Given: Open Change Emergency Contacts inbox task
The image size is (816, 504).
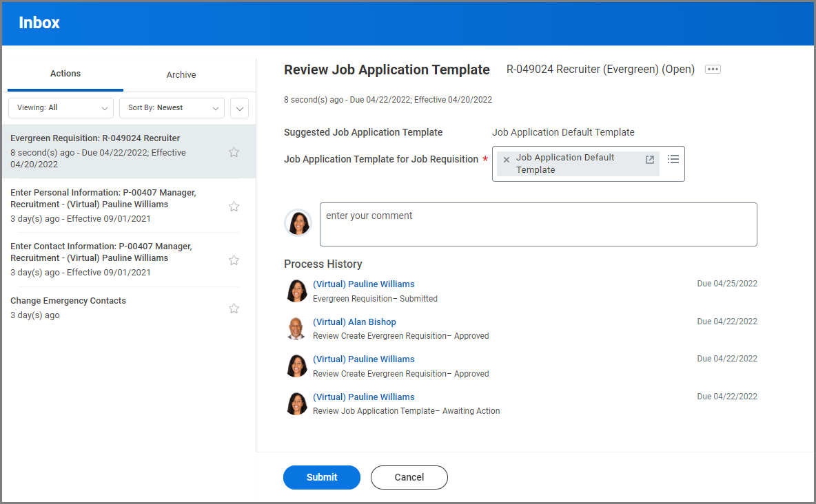Looking at the screenshot, I should point(68,301).
